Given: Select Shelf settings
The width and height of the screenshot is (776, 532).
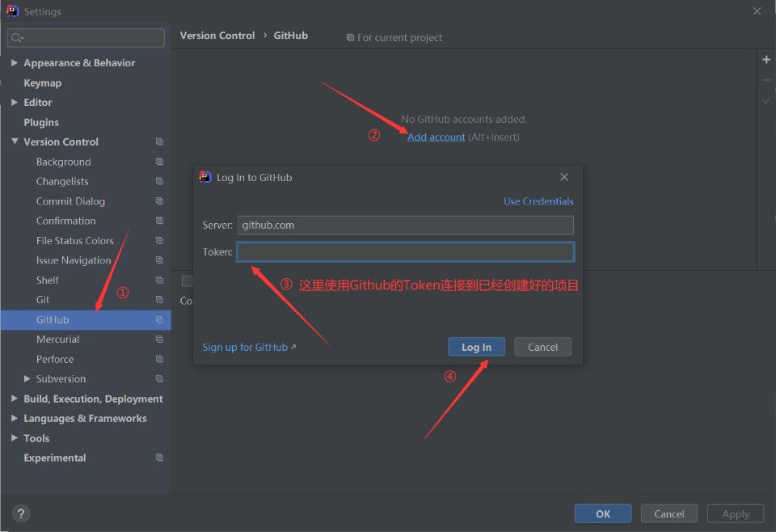Looking at the screenshot, I should 47,281.
